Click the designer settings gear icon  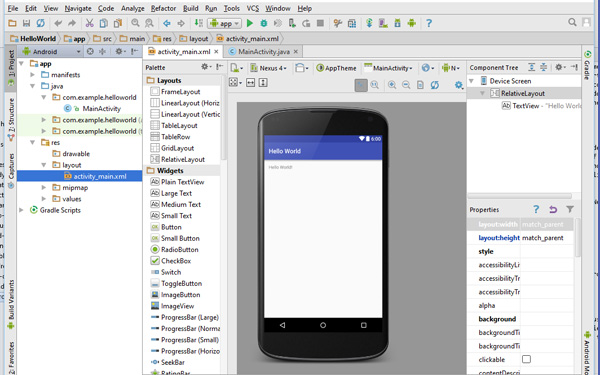tap(458, 85)
